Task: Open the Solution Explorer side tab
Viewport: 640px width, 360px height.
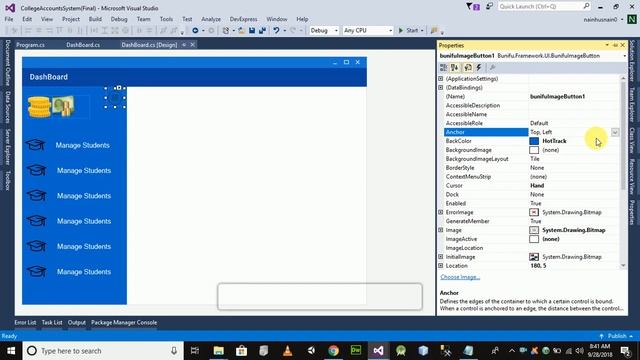Action: [x=632, y=61]
